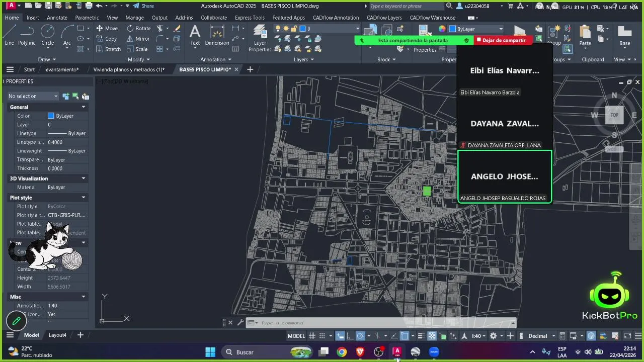Open the Decimal units dropdown
The width and height of the screenshot is (644, 362).
pos(541,336)
